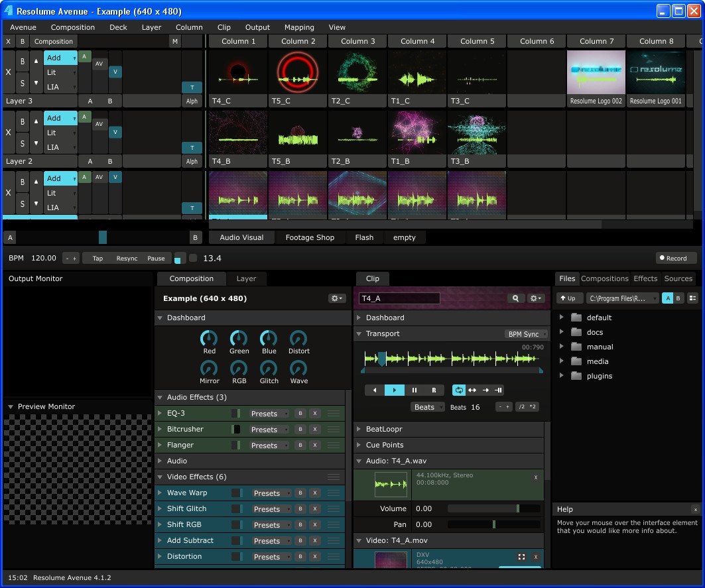Bypass the Bitcrusher effect with B
Image resolution: width=705 pixels, height=588 pixels.
click(x=300, y=430)
